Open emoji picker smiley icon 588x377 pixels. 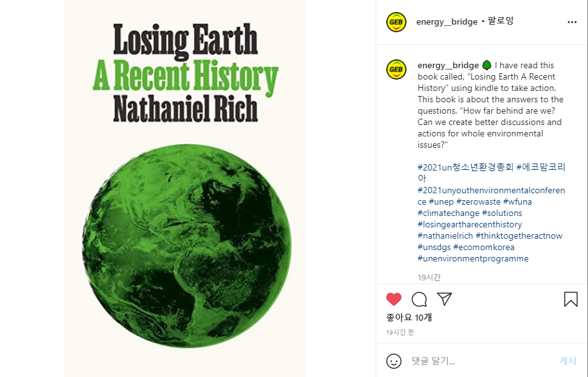click(x=394, y=361)
